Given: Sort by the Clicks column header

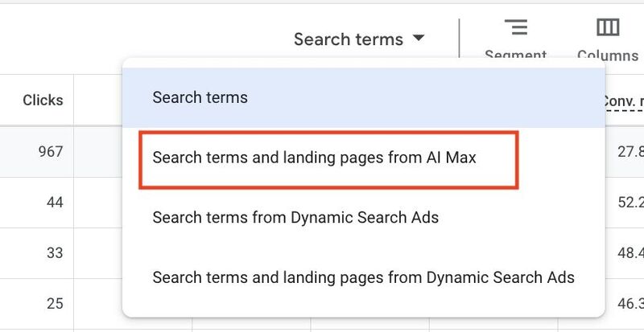Looking at the screenshot, I should point(43,100).
